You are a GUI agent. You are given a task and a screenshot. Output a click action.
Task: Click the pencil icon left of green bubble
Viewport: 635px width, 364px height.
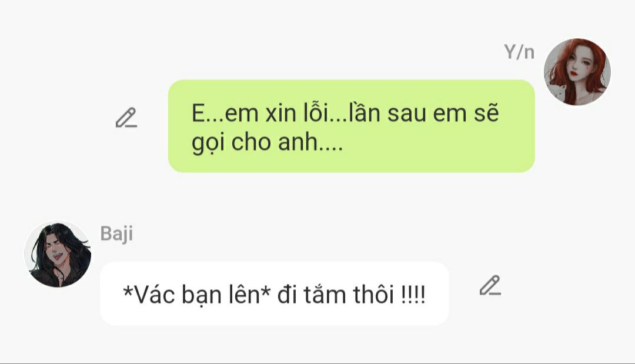pos(126,118)
